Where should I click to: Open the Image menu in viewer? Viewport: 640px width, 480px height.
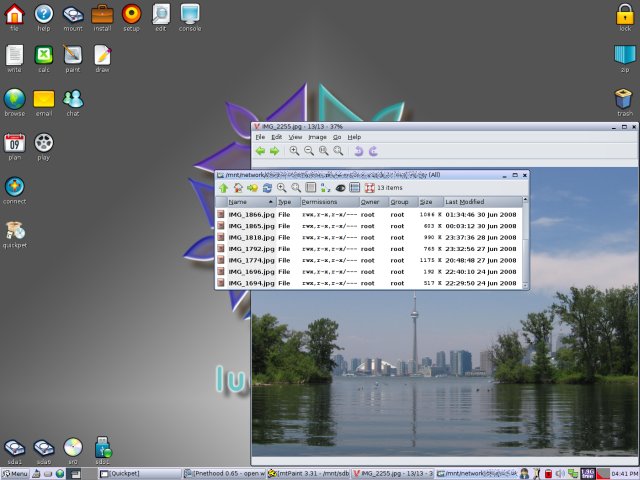[317, 136]
